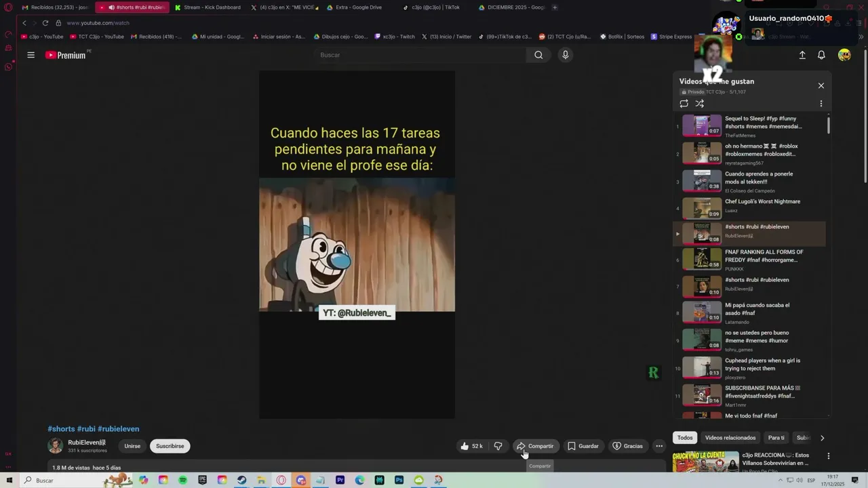Switch to the c3jo TikTok tab
The width and height of the screenshot is (868, 488).
[x=435, y=7]
